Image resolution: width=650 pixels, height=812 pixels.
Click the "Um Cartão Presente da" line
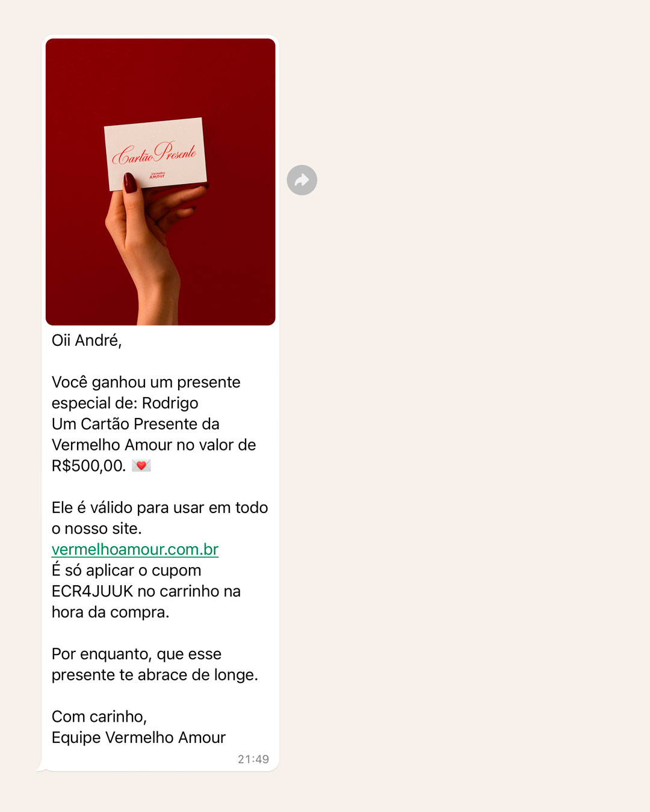click(x=135, y=424)
